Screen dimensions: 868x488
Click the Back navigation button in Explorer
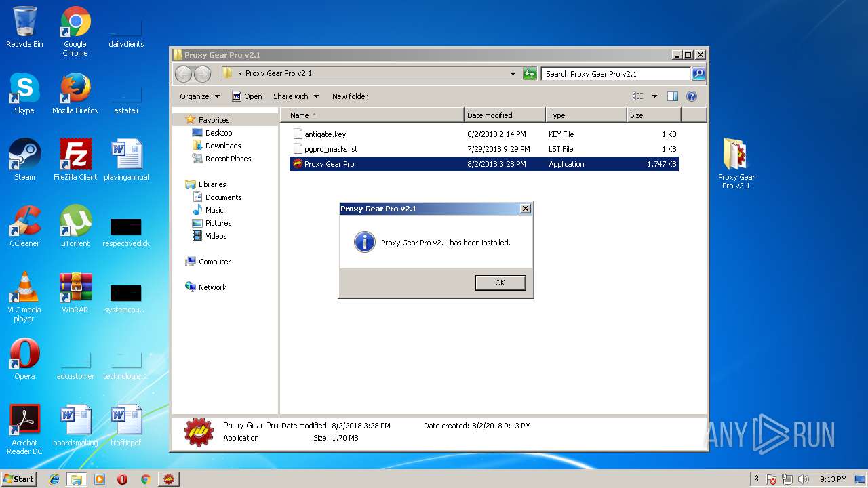tap(183, 74)
